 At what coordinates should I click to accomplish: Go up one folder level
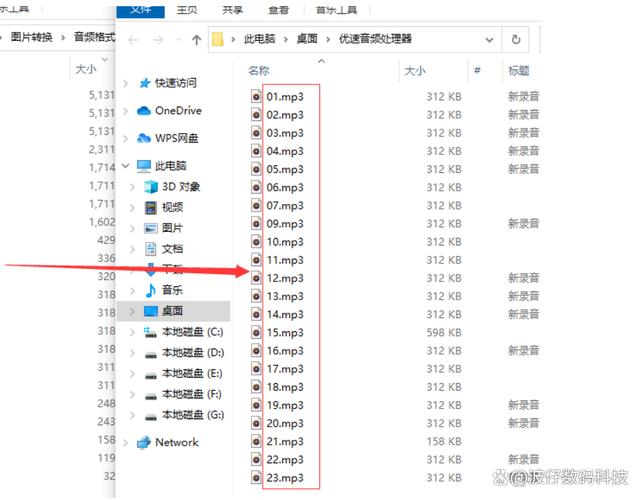pos(197,40)
